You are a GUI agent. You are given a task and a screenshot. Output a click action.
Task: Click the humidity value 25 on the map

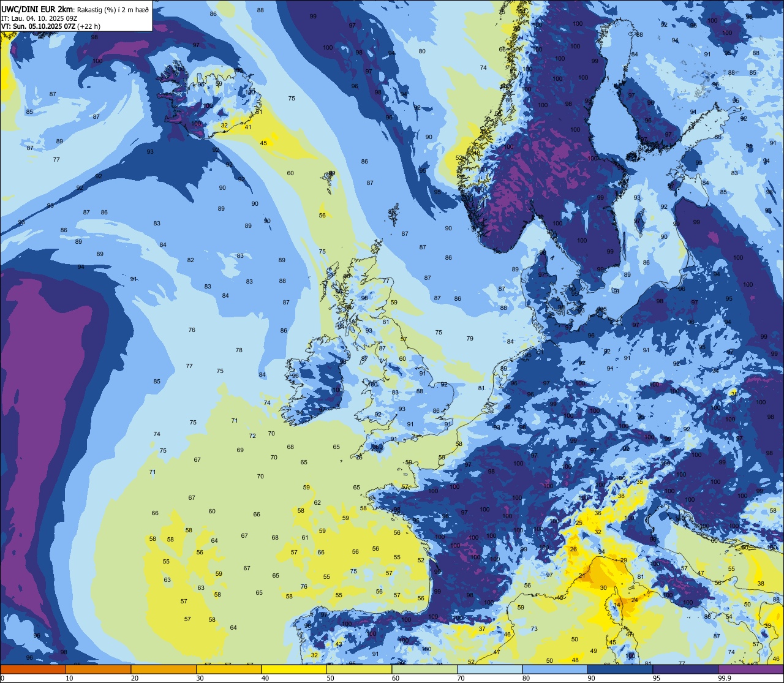pos(579,523)
